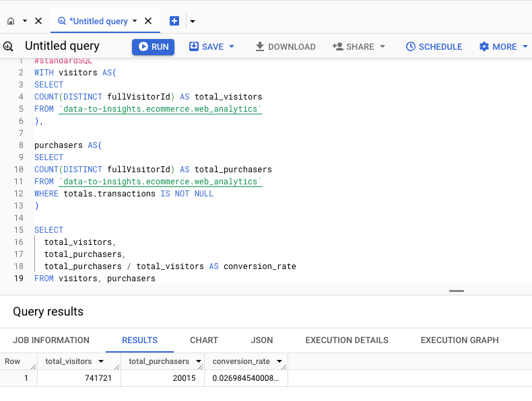This screenshot has width=532, height=401.
Task: Expand the home tab dropdown arrow
Action: [x=25, y=21]
